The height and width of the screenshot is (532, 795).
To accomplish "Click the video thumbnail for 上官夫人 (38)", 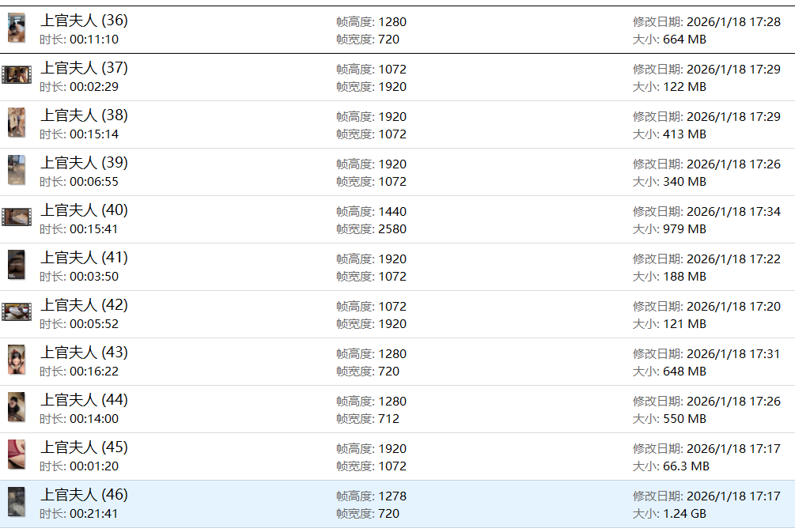I will (17, 123).
